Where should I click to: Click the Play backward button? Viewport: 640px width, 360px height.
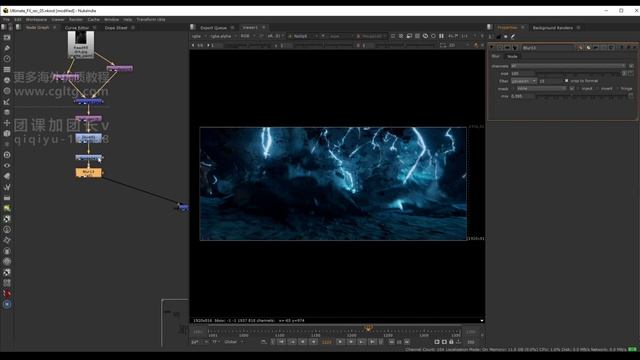pos(313,342)
